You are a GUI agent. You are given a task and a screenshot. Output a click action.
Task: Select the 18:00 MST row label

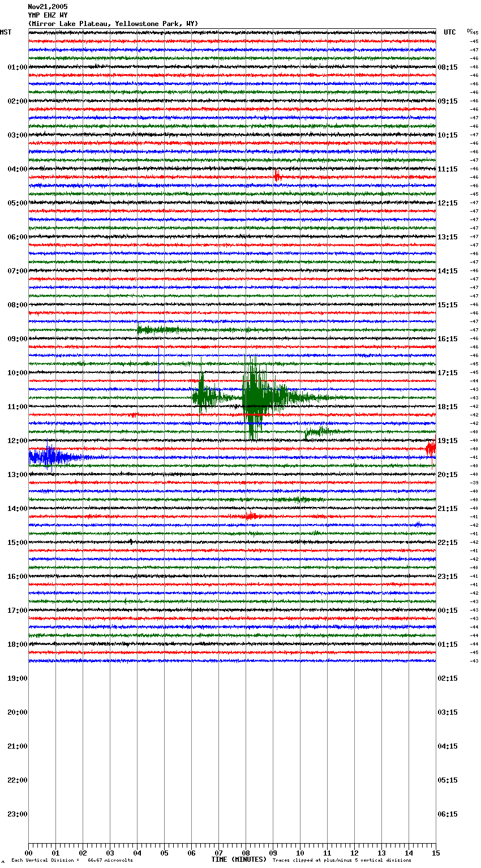18,644
